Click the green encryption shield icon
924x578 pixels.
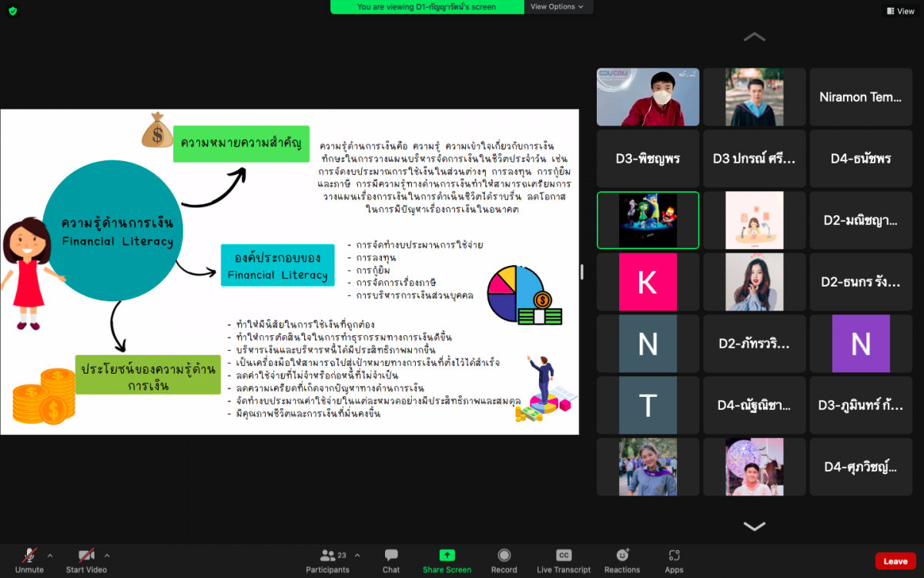[x=12, y=11]
